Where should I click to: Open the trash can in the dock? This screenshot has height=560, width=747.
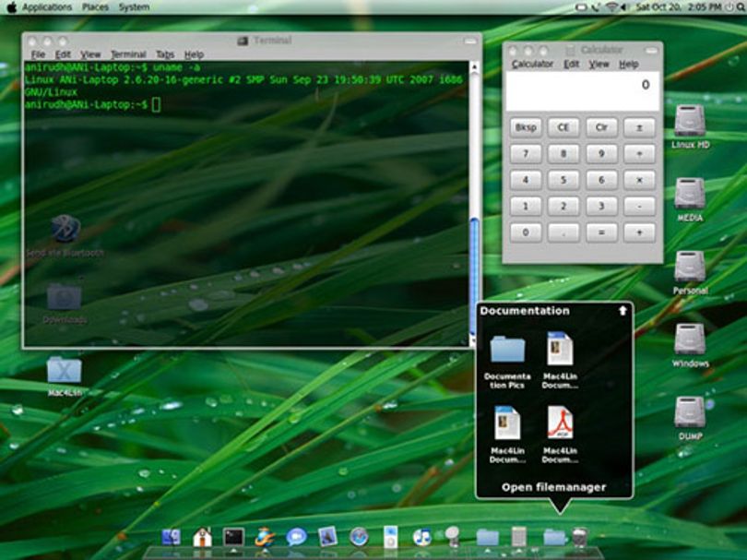(580, 537)
